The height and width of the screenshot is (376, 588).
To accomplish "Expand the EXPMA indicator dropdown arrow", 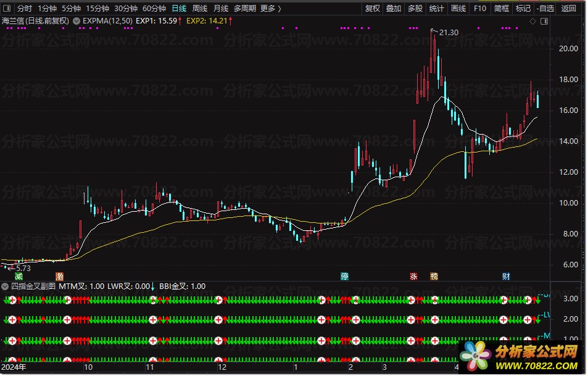I will coord(77,21).
